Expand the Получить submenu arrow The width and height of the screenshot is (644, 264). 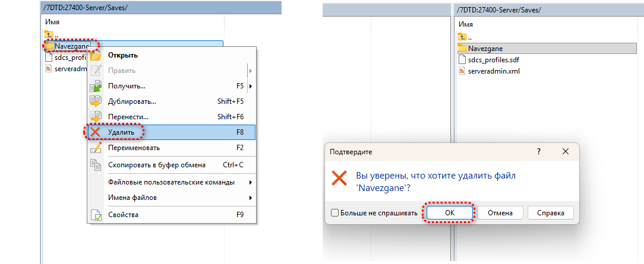coord(251,86)
